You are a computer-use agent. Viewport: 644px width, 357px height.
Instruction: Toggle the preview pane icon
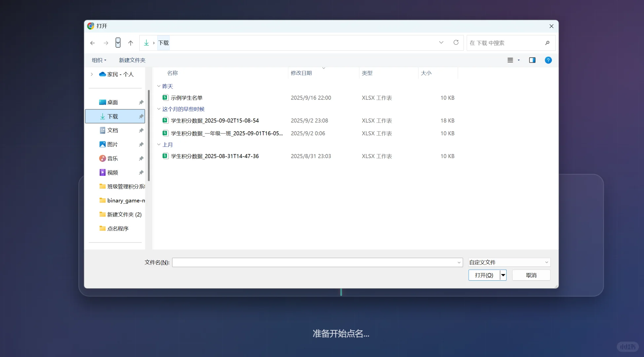pyautogui.click(x=532, y=60)
